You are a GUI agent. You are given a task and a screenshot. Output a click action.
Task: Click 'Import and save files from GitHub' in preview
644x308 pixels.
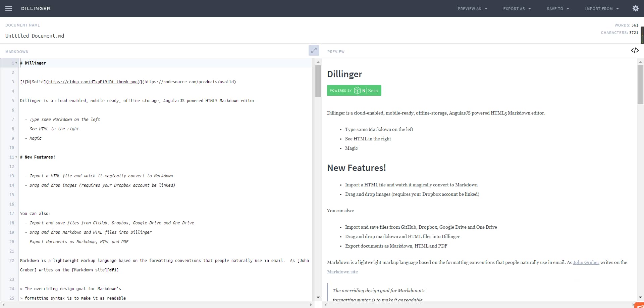[x=421, y=227]
